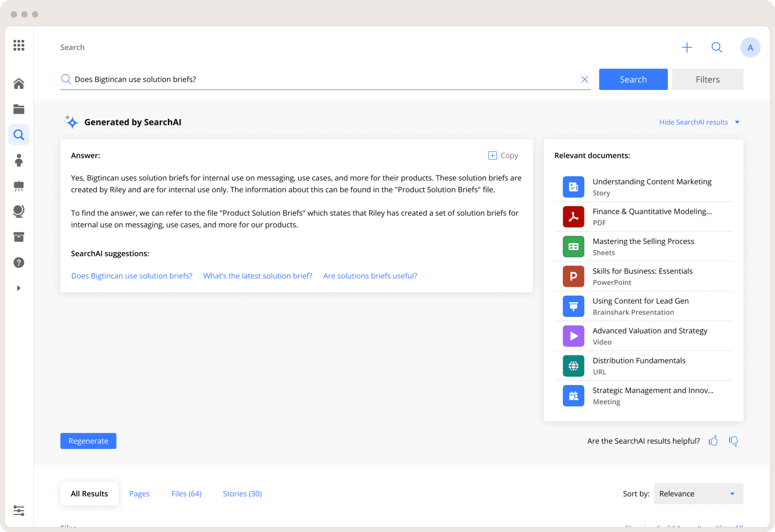
Task: Select Understanding Content Marketing title text
Action: point(652,181)
